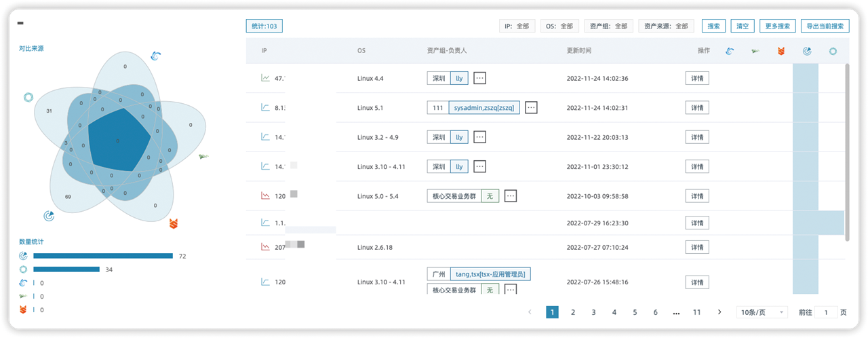Open the trend icon for the 2022-07-29 16:23:30 row
The height and width of the screenshot is (338, 868).
(x=265, y=223)
